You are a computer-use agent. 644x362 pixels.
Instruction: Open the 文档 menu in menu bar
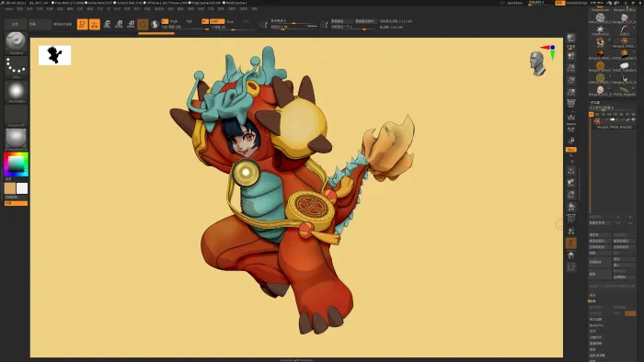click(40, 8)
